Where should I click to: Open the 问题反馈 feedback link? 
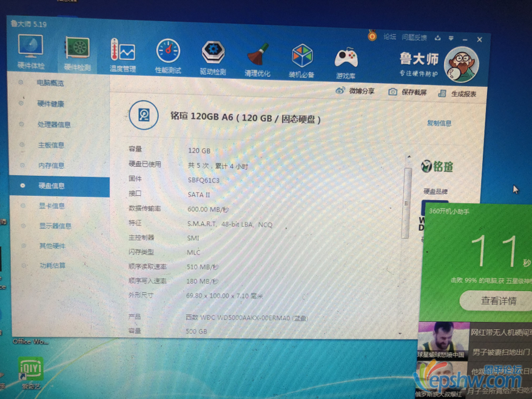tap(414, 38)
